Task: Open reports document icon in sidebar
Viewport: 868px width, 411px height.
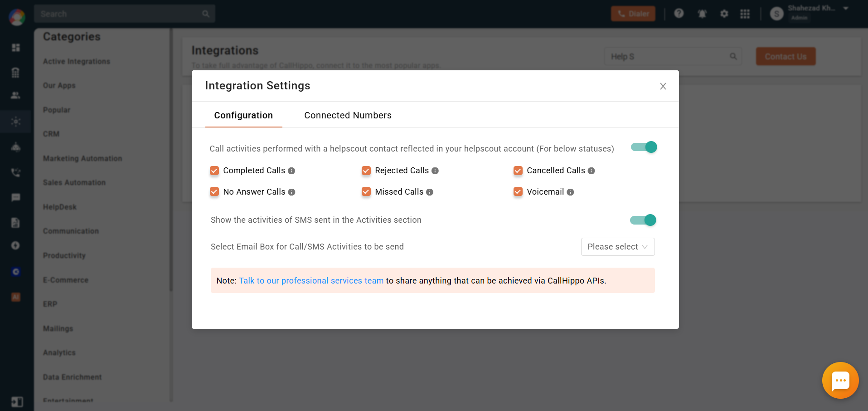Action: tap(16, 223)
